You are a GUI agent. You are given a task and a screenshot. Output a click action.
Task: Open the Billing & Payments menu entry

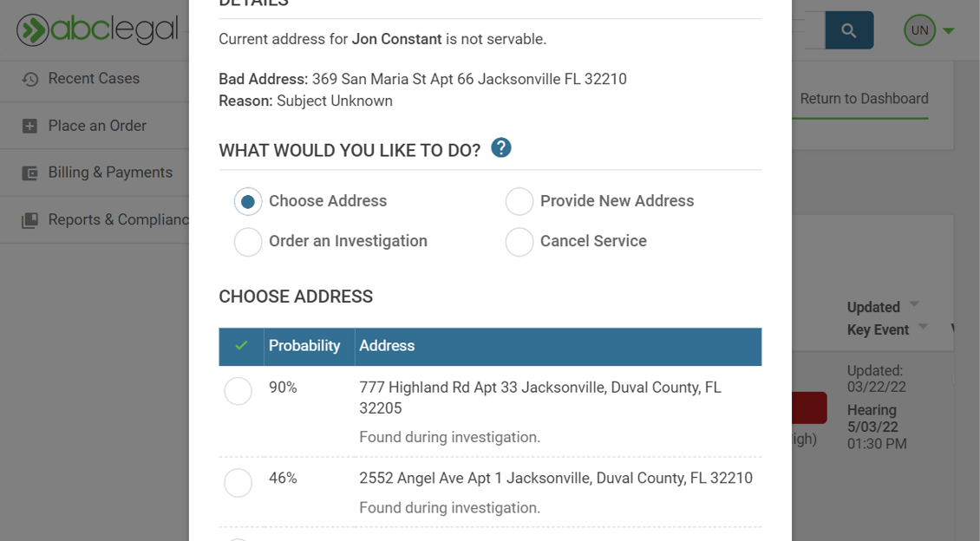(110, 172)
